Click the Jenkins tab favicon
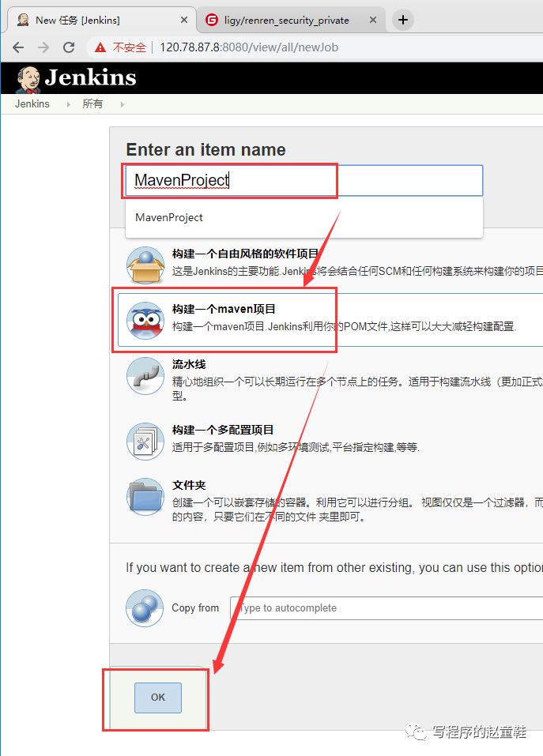Screen dimensions: 543x756 point(23,20)
